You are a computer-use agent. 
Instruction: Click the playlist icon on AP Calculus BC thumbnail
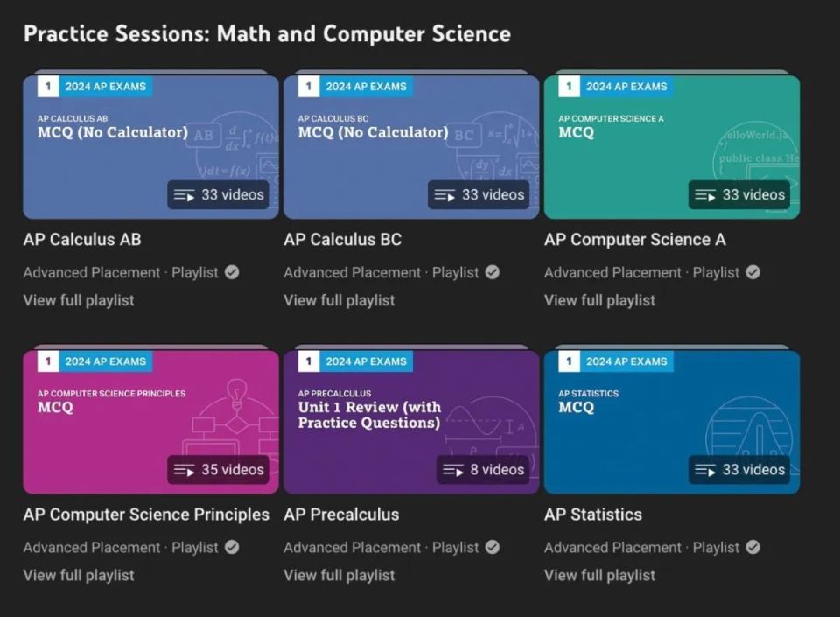coord(444,195)
